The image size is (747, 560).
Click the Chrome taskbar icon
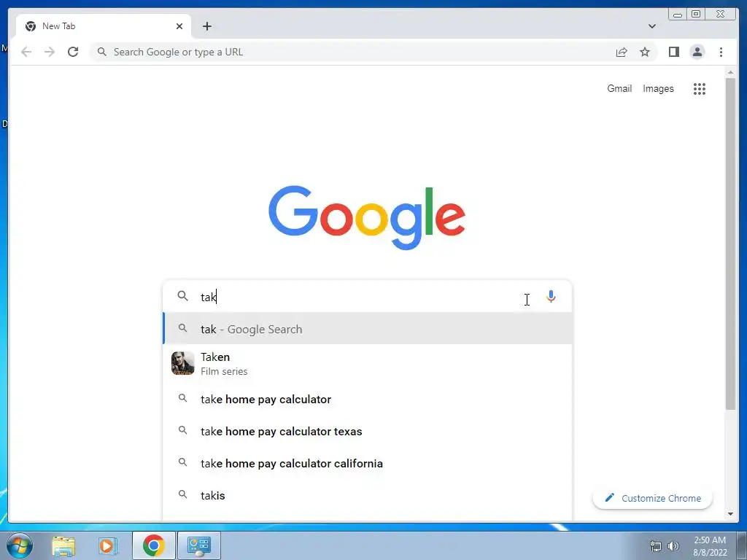153,545
